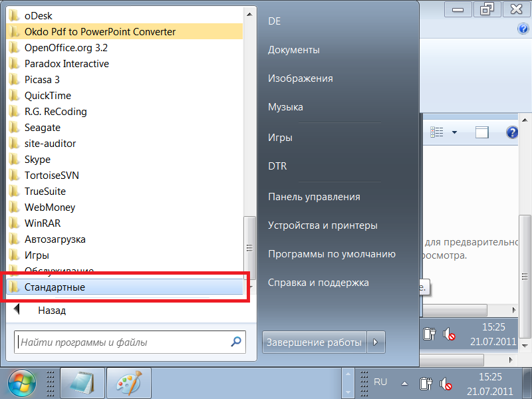Show hidden icons in system tray
The image size is (532, 399).
404,383
